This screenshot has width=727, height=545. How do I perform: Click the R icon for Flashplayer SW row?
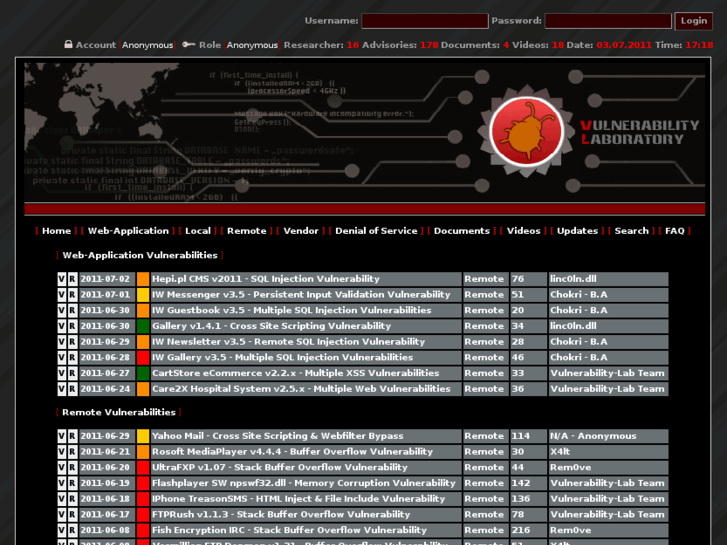click(x=72, y=484)
